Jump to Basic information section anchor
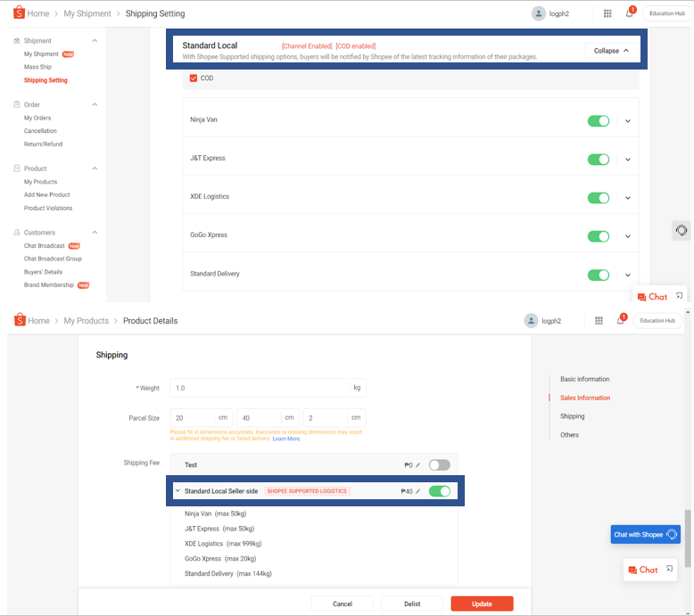 coord(584,379)
